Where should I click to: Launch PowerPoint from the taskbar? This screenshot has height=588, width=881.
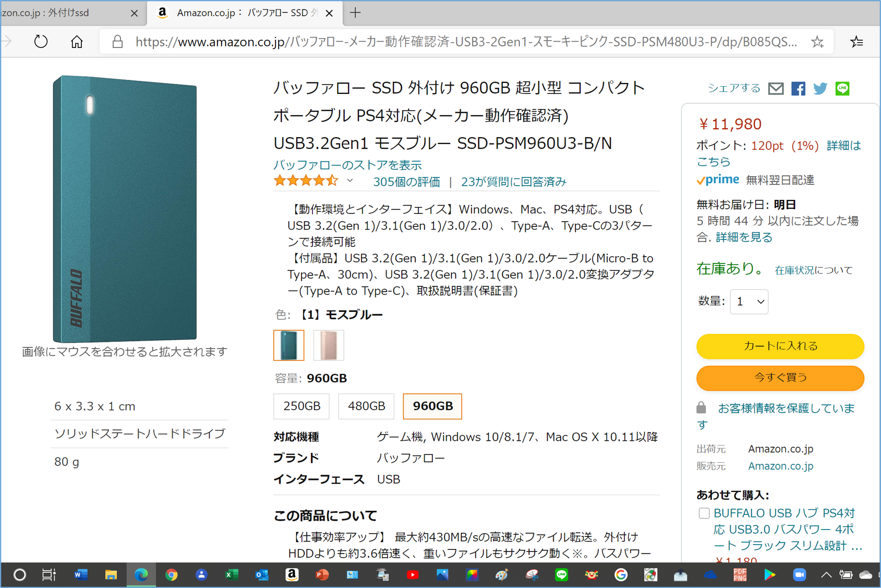tap(322, 575)
